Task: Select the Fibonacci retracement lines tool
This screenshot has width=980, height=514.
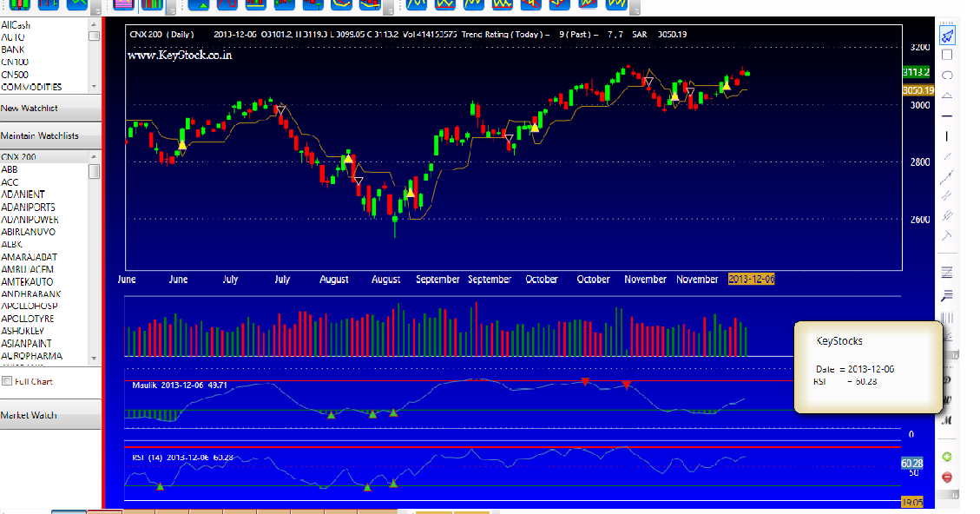Action: (947, 272)
